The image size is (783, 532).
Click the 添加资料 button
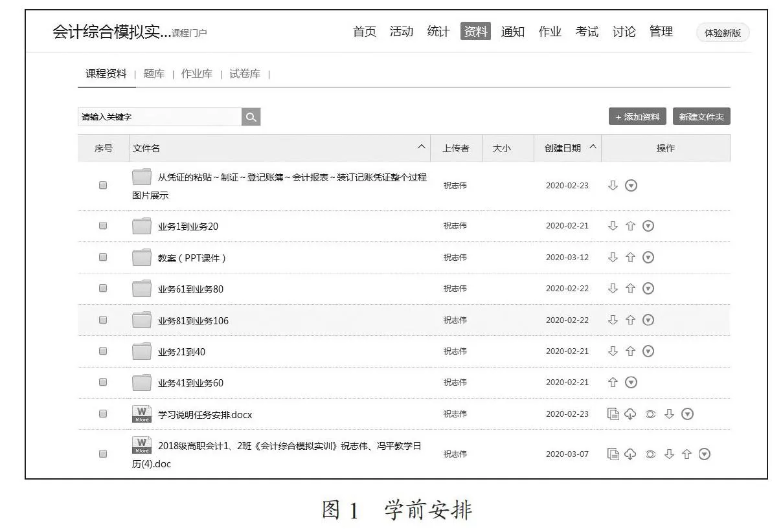pyautogui.click(x=638, y=116)
